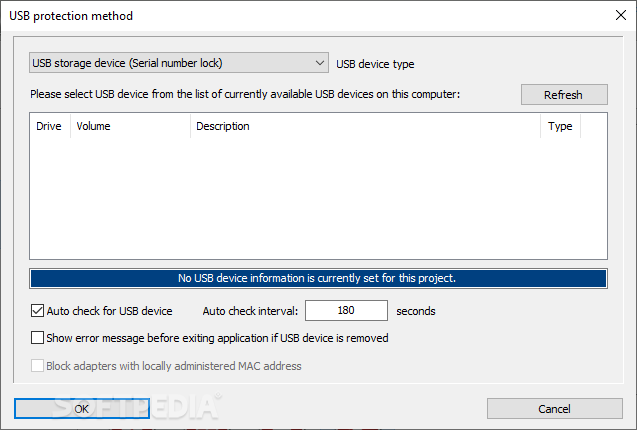
Task: Confirm settings with the OK button
Action: 82,408
